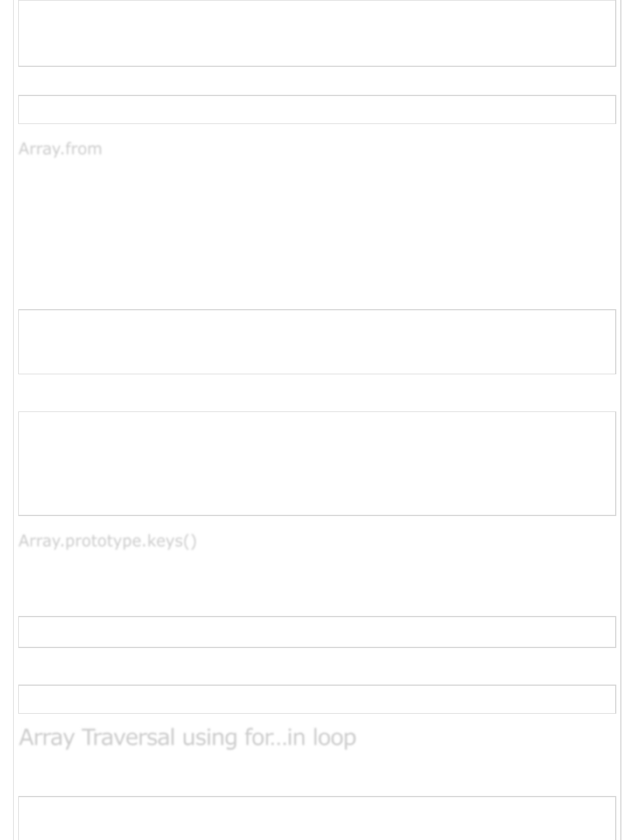This screenshot has height=840, width=634.
Task: Click the Array Traversal using for...in loop heading
Action: (x=187, y=737)
